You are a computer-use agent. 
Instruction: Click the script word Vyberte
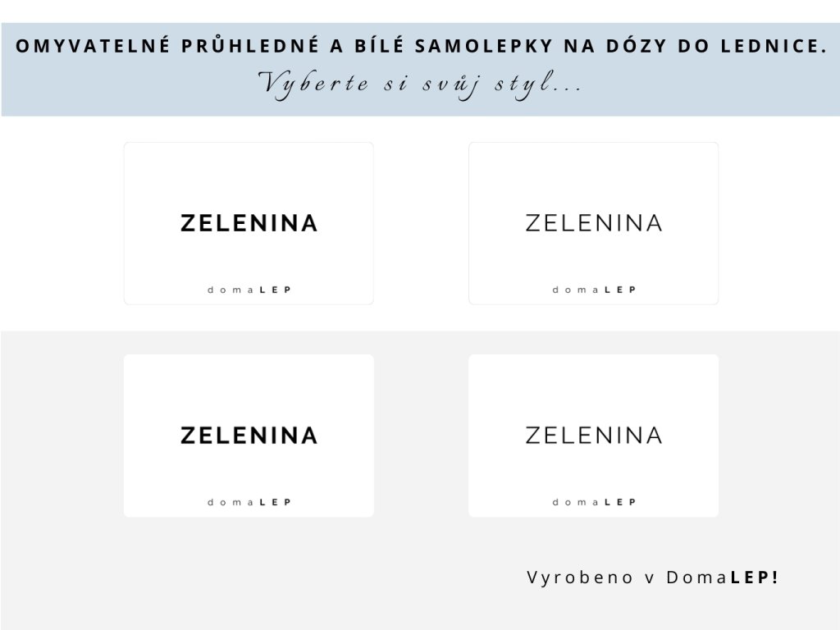pyautogui.click(x=314, y=84)
